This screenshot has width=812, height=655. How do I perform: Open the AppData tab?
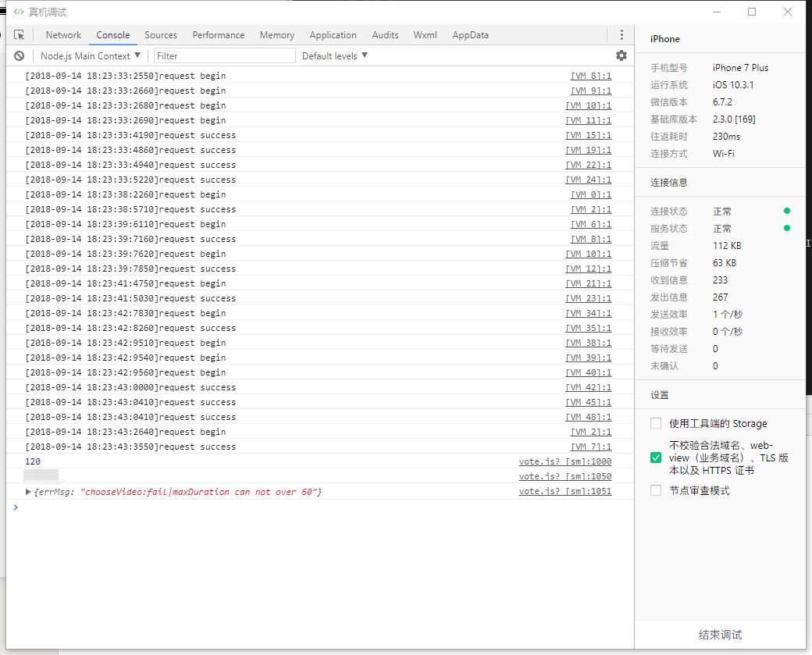point(470,34)
